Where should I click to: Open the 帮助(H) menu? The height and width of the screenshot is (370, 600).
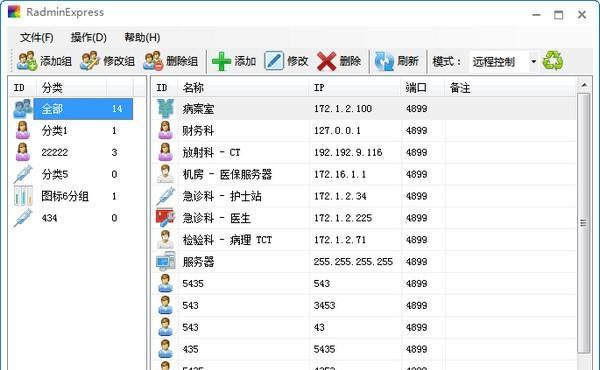(x=142, y=37)
